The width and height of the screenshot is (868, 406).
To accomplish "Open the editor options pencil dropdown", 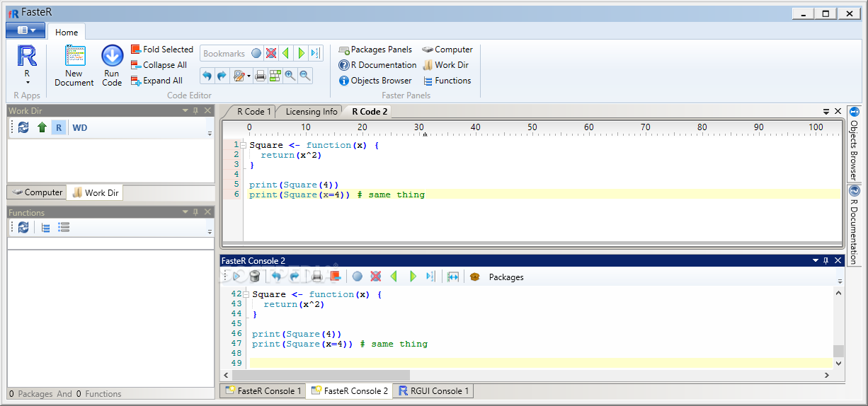I will (x=241, y=76).
